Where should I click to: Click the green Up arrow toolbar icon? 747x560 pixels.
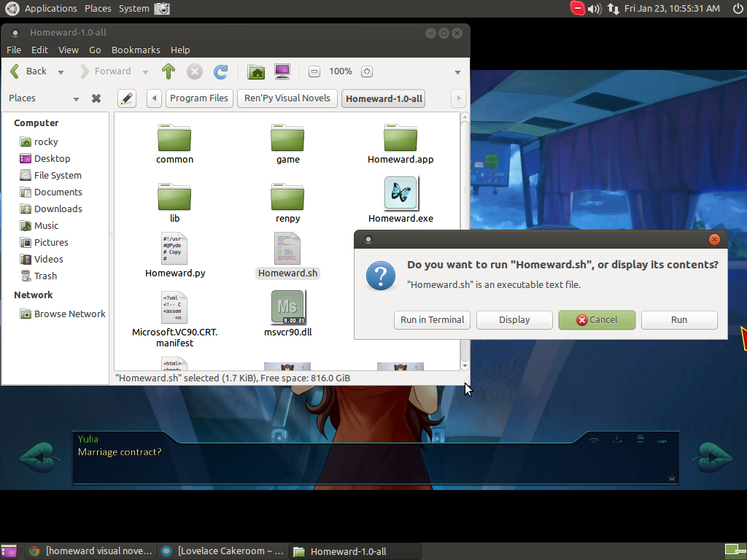[169, 71]
